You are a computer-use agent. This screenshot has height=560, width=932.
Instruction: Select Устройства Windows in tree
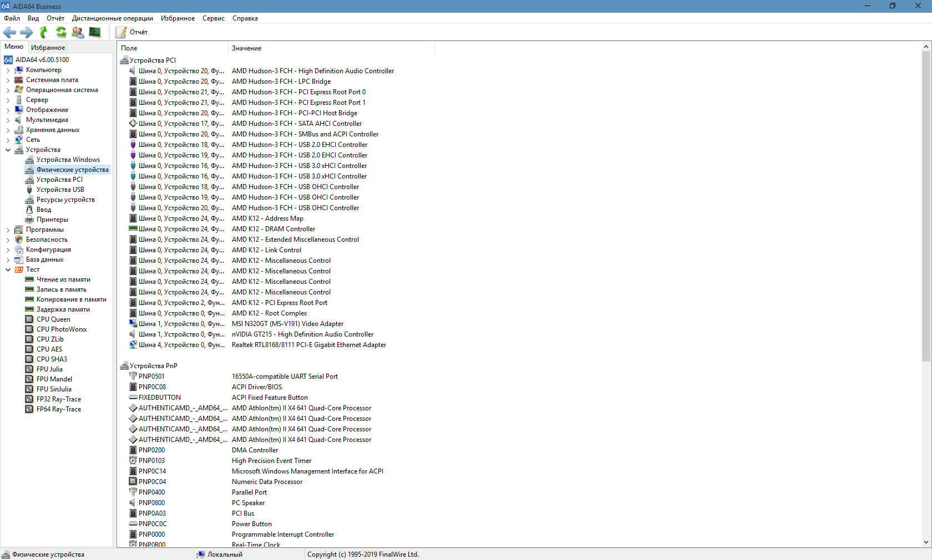(68, 160)
